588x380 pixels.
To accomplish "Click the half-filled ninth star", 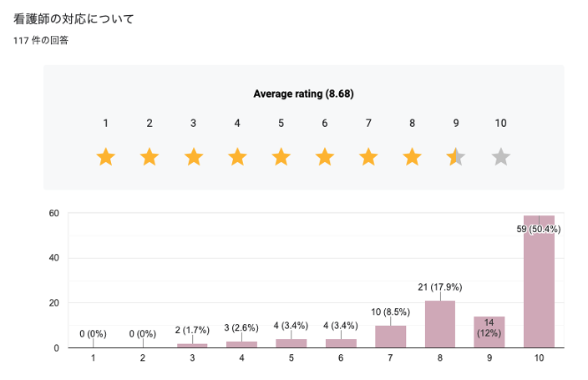I will [x=456, y=156].
